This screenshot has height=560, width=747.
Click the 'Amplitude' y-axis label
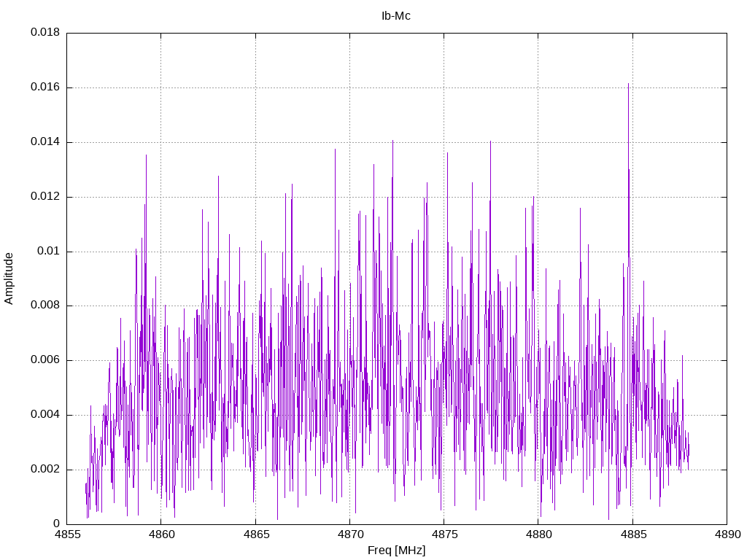9,279
